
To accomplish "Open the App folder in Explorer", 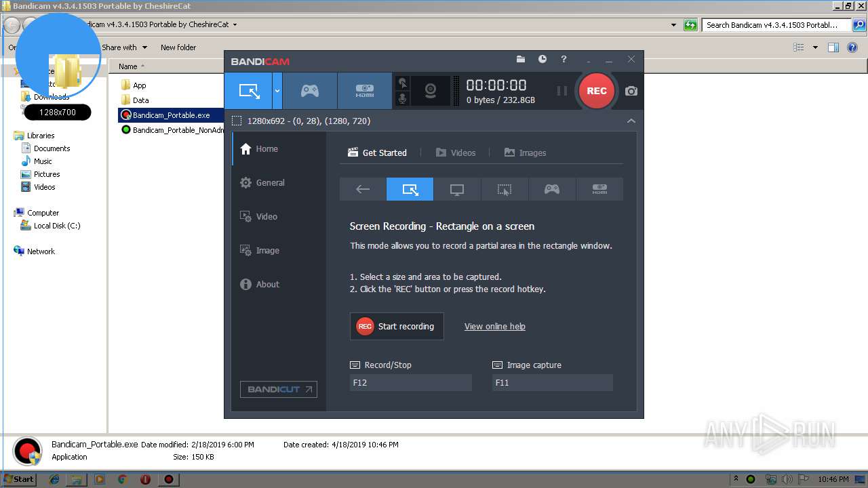I will 134,85.
